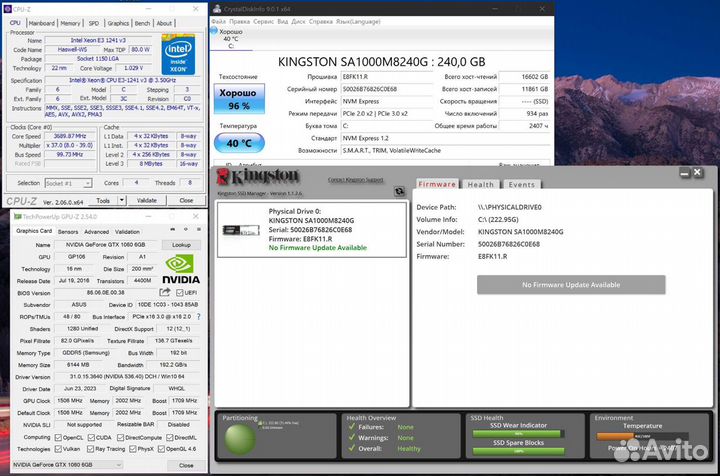Click the refresh icon in Kingston SSD Manager
The width and height of the screenshot is (720, 476).
(399, 191)
